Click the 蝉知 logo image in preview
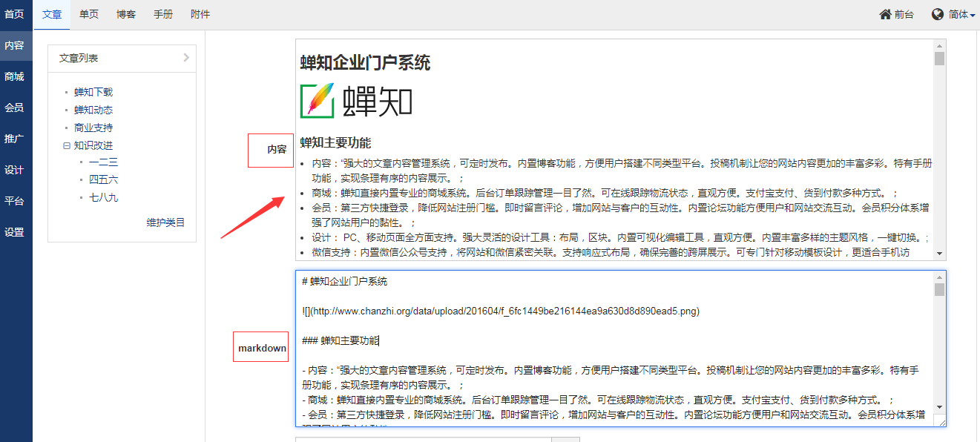The width and height of the screenshot is (980, 442). [x=356, y=100]
